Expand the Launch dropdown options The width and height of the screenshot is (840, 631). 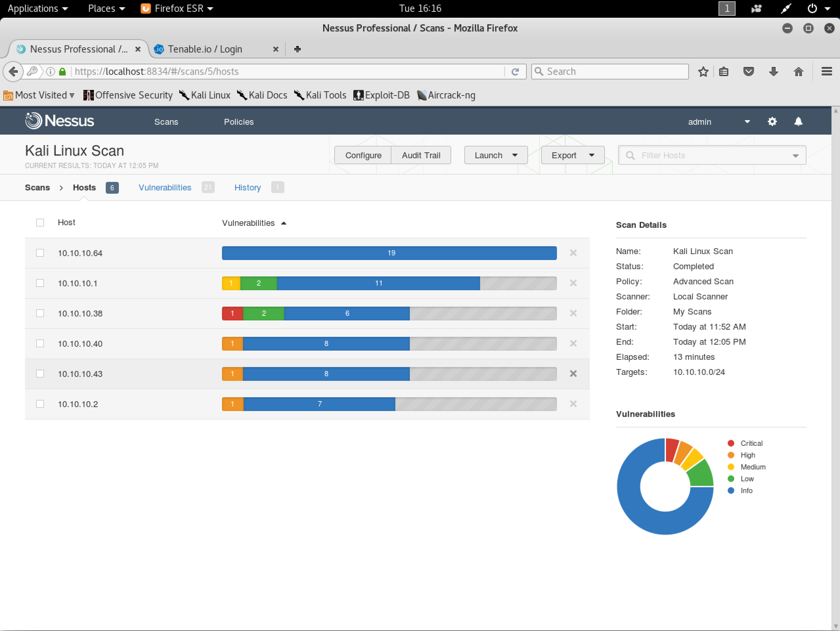point(515,155)
